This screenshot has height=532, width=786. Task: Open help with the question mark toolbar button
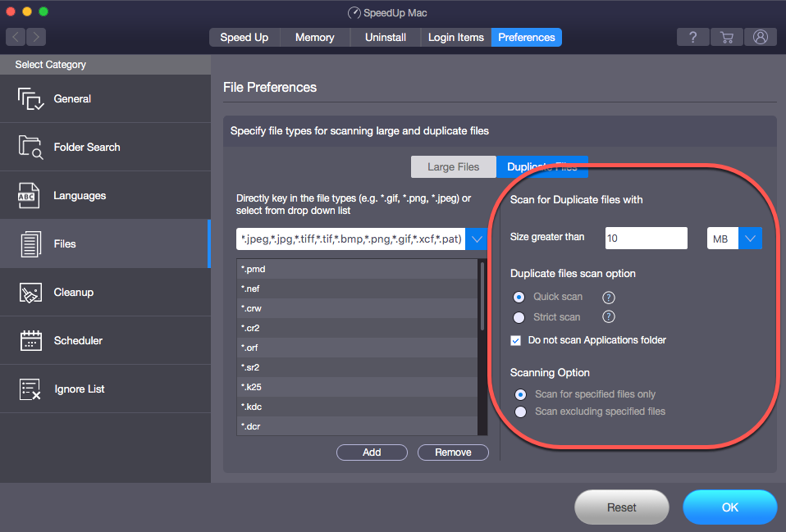tap(692, 37)
